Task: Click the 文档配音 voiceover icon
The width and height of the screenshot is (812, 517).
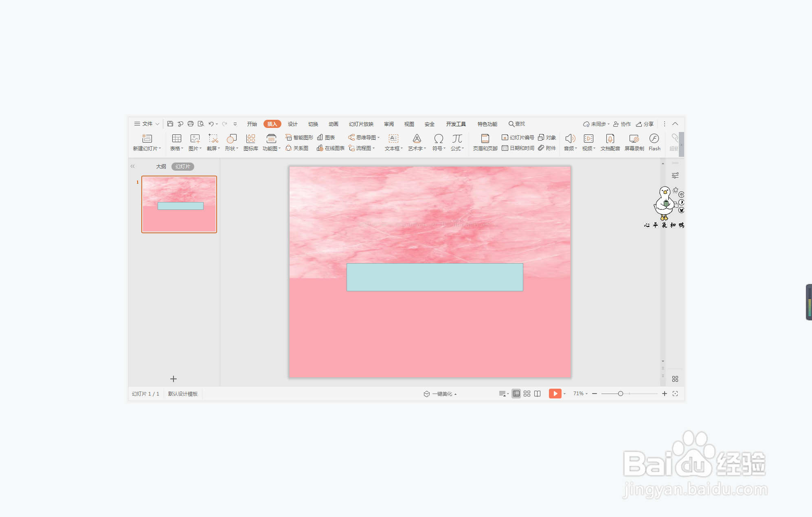Action: click(610, 139)
